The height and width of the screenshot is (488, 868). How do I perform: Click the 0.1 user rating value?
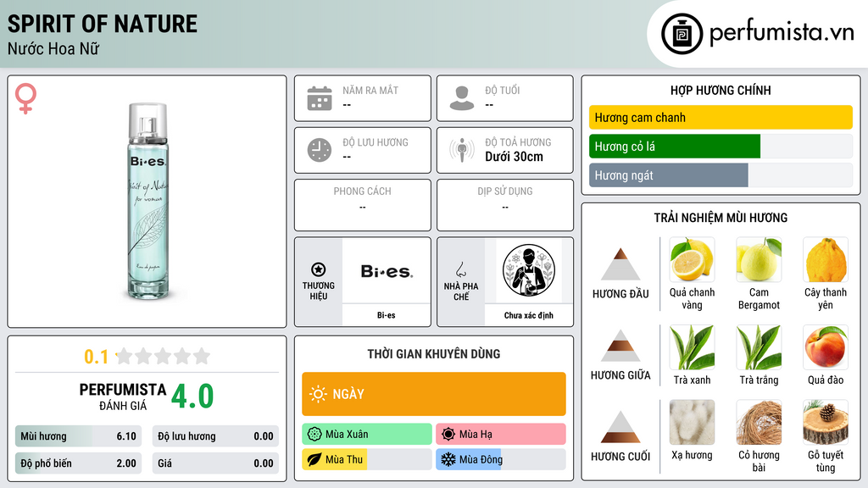point(96,357)
